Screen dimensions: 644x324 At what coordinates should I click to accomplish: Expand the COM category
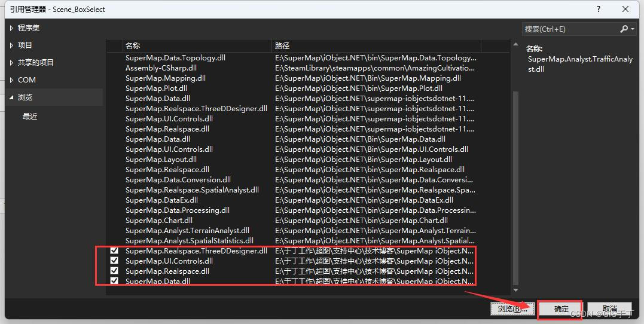tap(11, 80)
